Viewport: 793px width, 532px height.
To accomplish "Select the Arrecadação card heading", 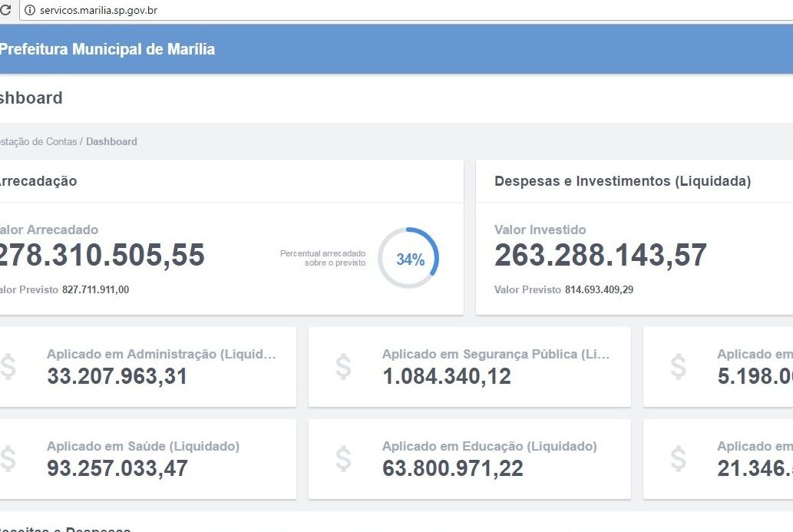I will click(38, 181).
